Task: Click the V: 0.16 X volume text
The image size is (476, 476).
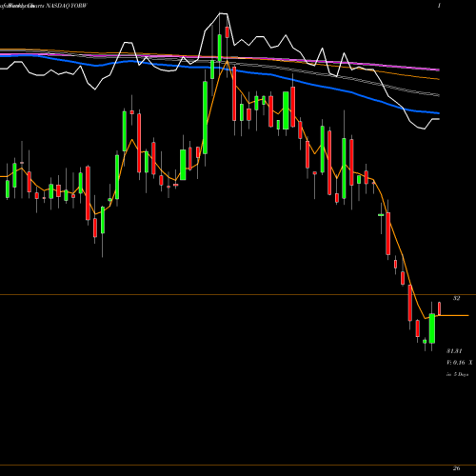Action: 459,362
